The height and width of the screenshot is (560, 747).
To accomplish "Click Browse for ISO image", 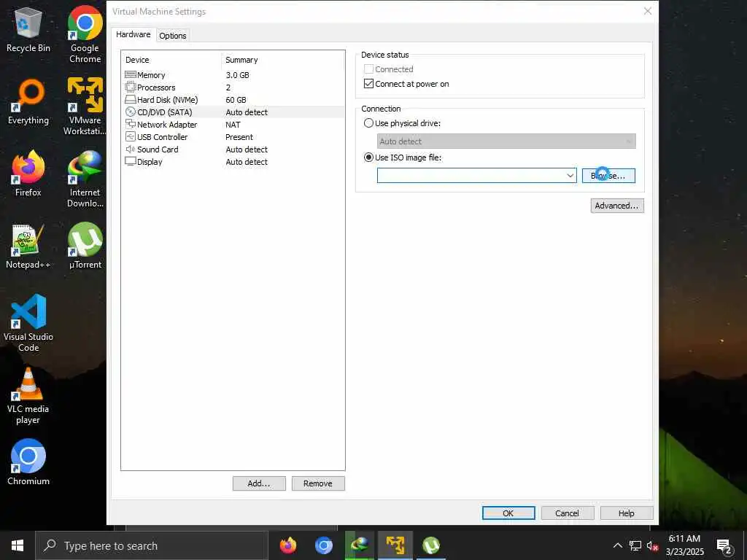I will pos(608,176).
